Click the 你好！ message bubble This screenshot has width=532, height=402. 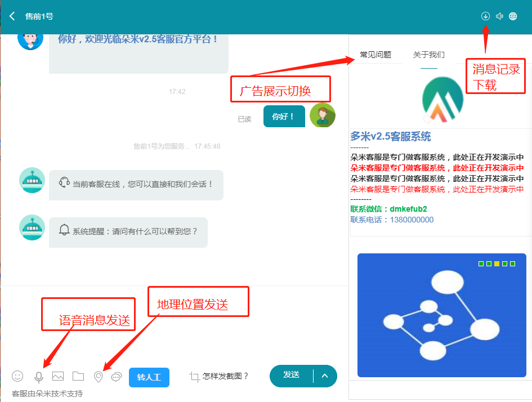[284, 117]
